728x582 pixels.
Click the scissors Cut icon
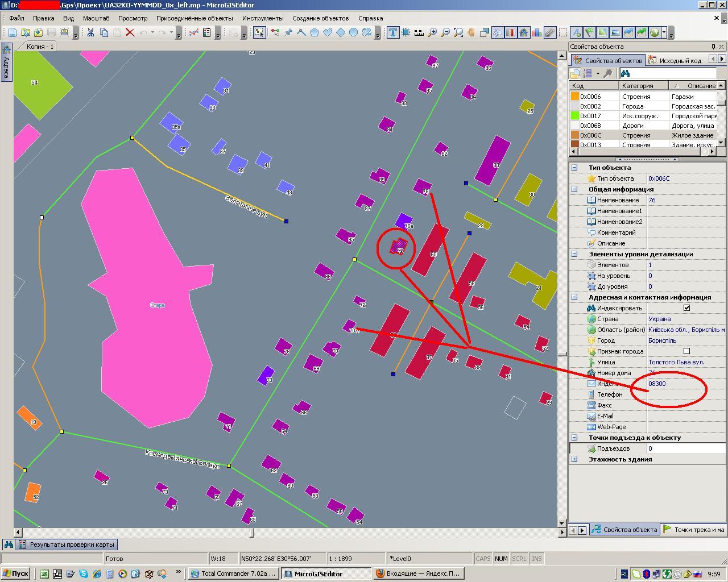click(90, 32)
